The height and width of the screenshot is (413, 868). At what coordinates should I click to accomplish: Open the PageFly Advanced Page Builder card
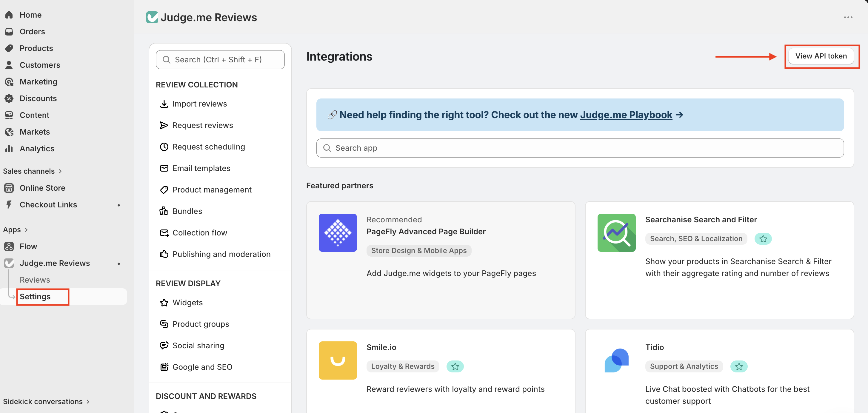[440, 260]
